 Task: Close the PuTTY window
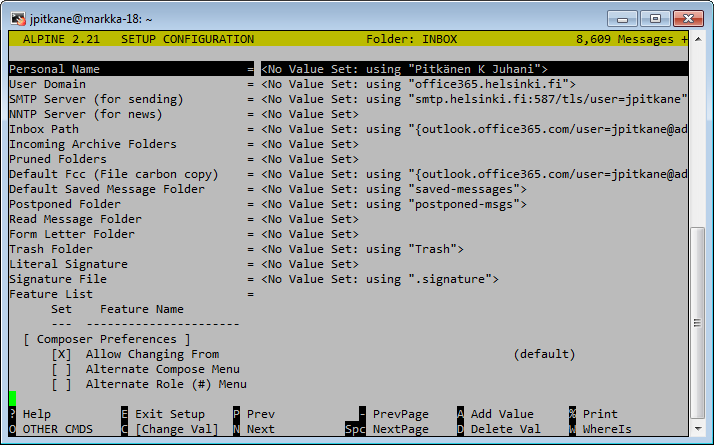click(688, 19)
